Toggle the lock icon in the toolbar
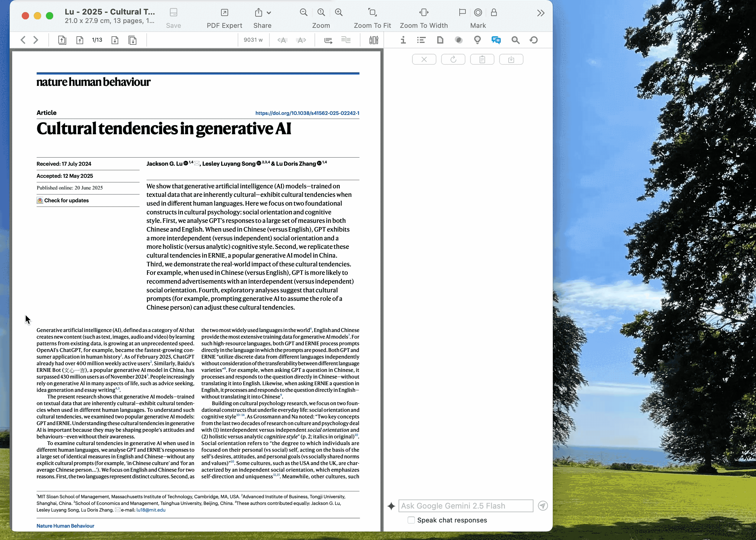Screen dimensions: 756x540 click(x=494, y=13)
